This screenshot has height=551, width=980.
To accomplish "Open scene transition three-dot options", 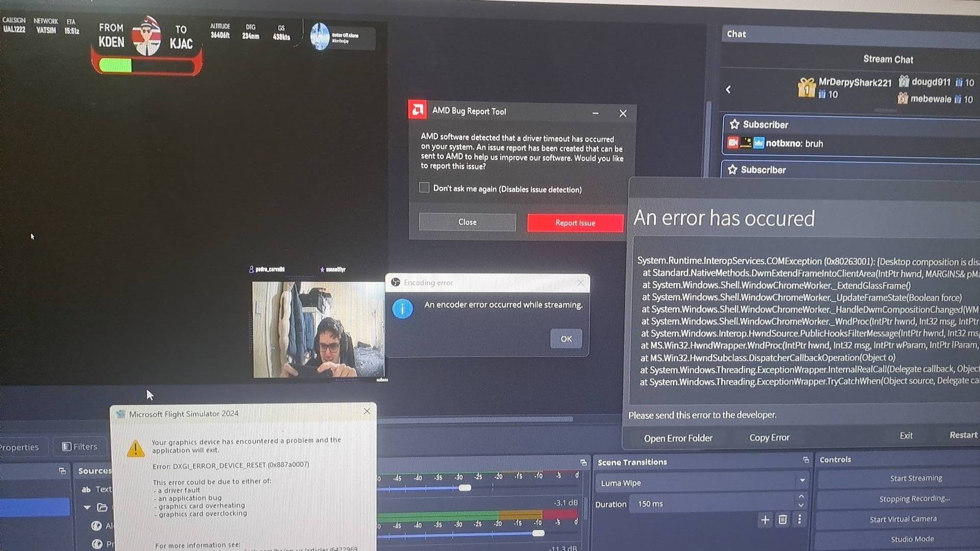I will coord(799,519).
